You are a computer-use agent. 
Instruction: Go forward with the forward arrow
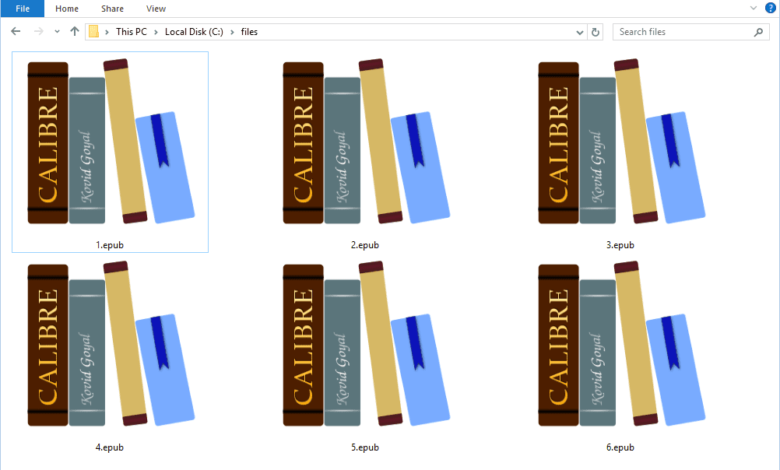(38, 31)
